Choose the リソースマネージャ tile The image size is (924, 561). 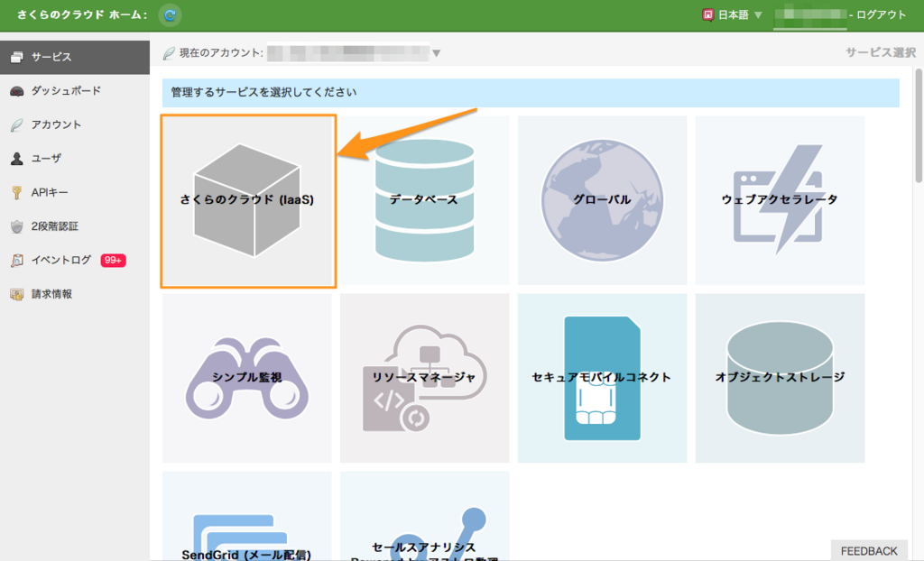424,378
